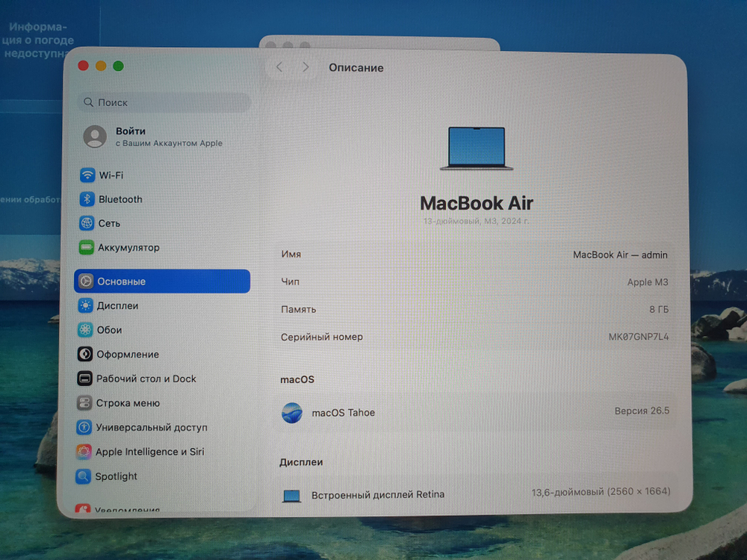Open Wi-Fi settings label

point(111,175)
